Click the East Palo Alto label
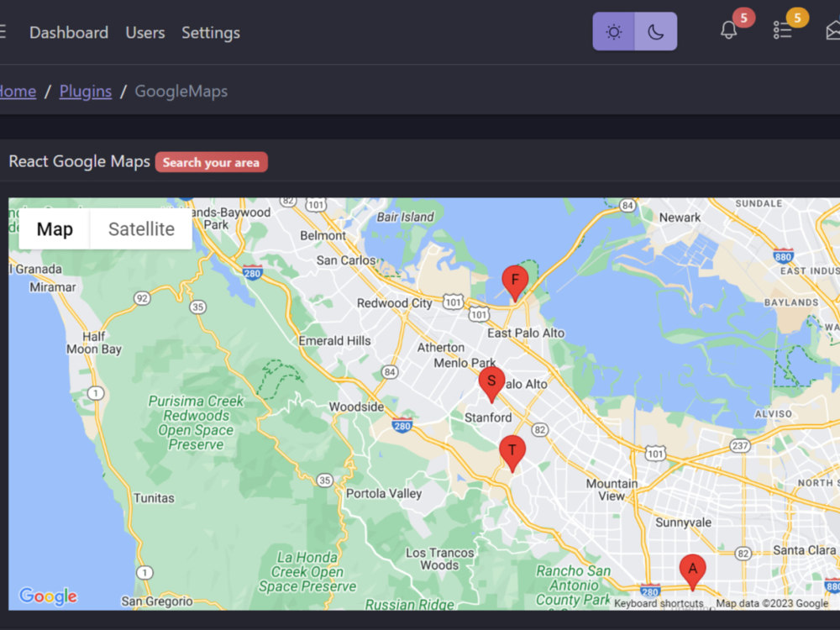 pos(526,333)
